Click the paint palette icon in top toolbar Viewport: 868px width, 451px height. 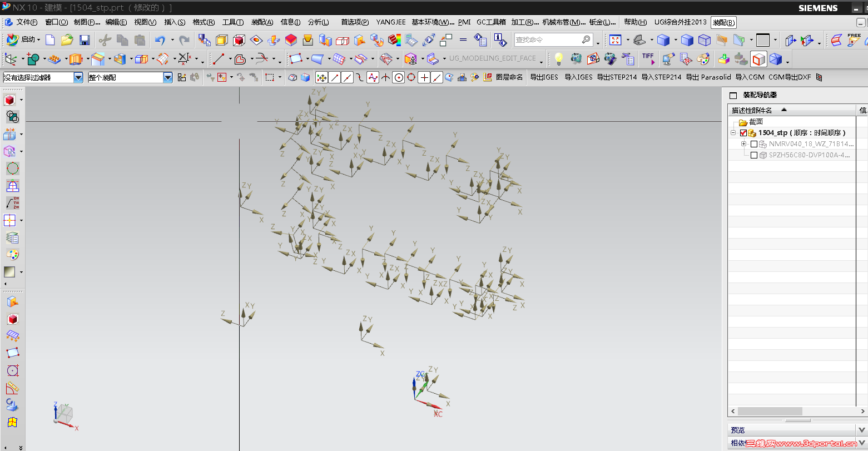703,58
